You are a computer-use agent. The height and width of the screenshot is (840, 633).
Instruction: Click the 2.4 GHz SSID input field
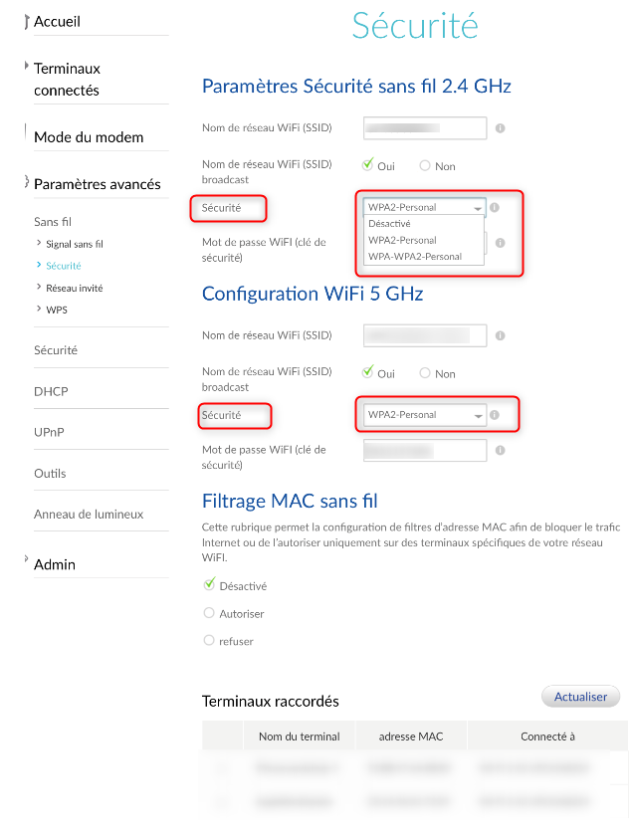point(425,128)
